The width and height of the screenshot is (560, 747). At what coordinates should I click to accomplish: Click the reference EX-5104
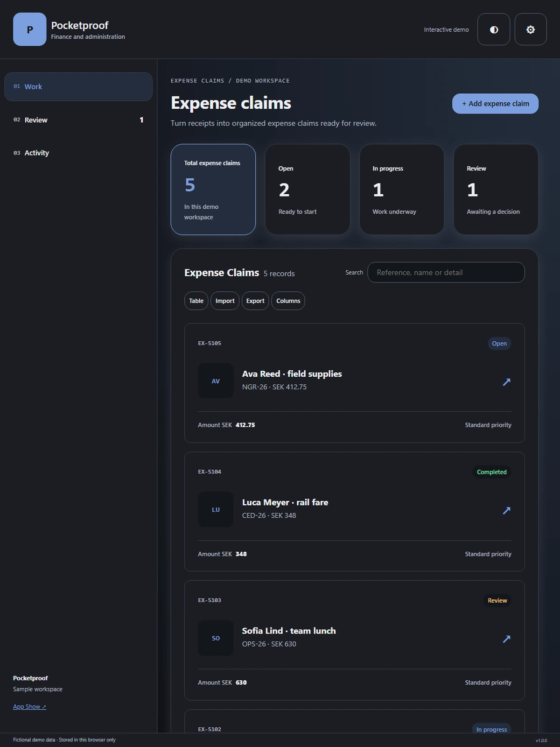coord(210,472)
